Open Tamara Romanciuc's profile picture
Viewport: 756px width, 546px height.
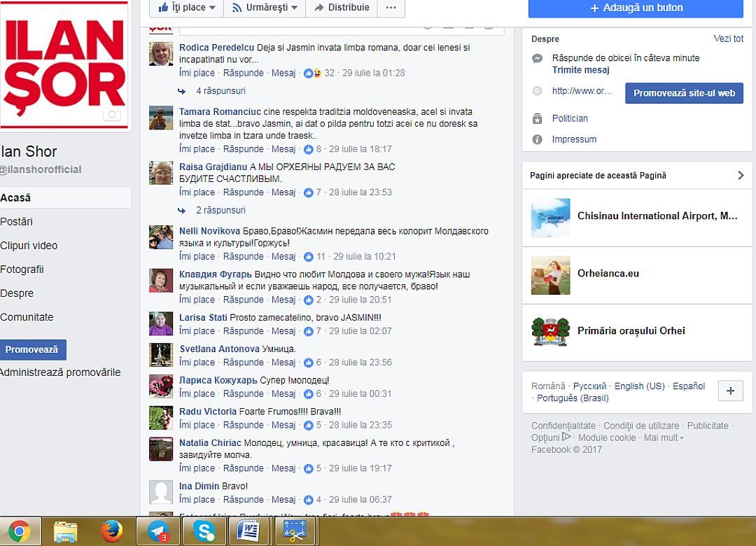[161, 118]
